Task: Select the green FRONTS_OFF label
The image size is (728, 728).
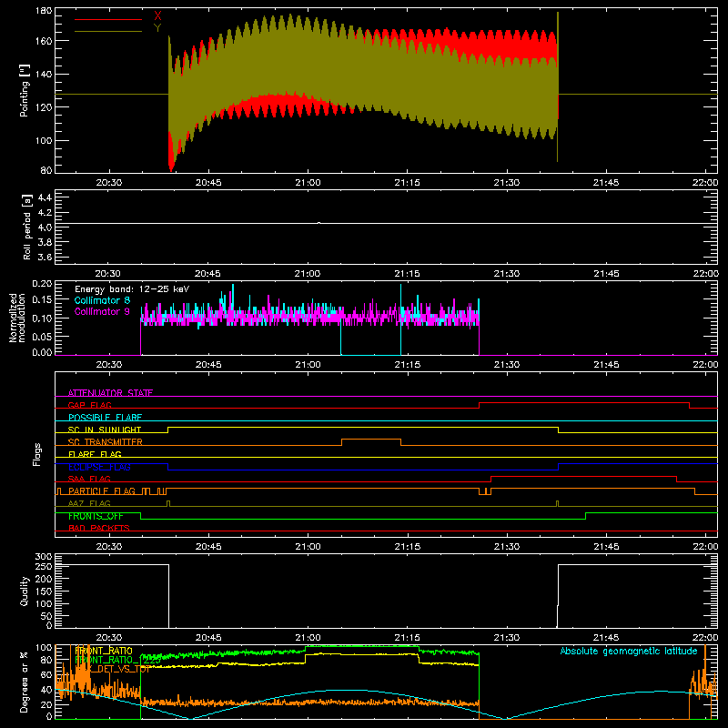Action: click(x=96, y=516)
